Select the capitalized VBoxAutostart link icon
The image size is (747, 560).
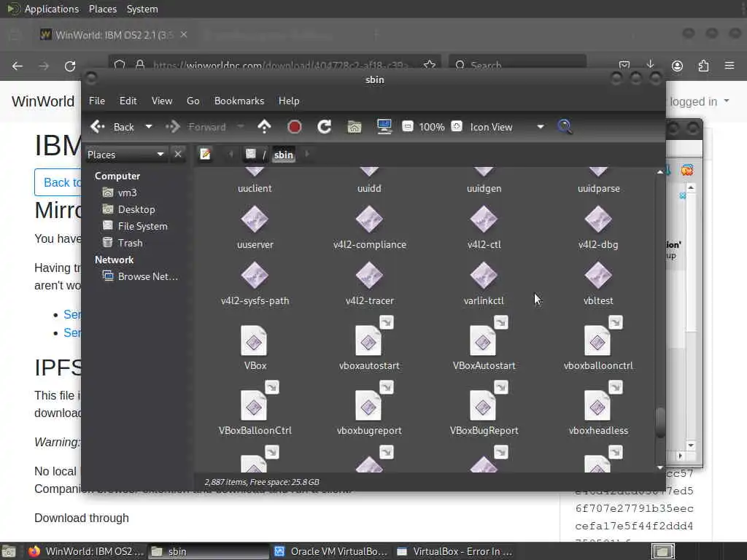[483, 341]
